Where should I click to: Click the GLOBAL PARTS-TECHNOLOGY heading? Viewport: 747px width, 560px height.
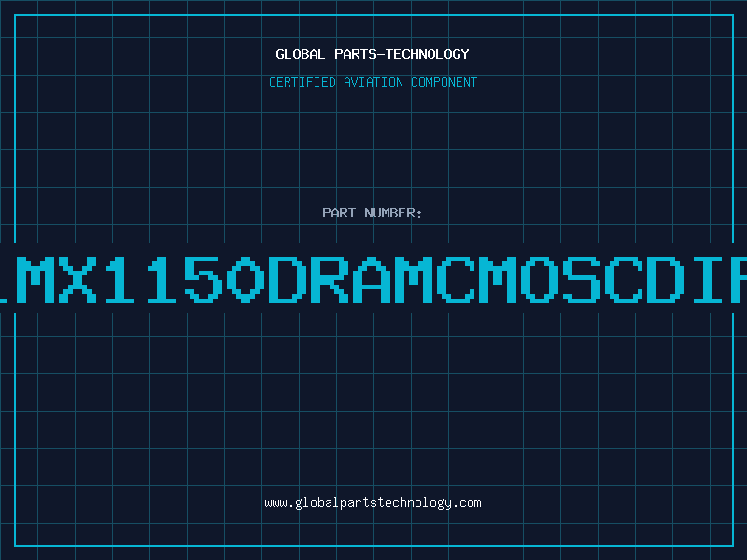click(373, 54)
